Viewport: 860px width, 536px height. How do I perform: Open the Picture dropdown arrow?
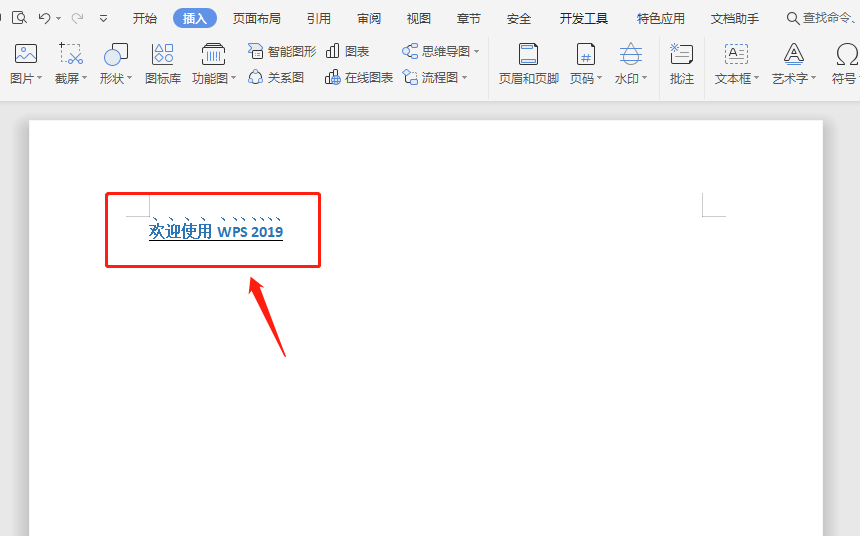pos(39,78)
